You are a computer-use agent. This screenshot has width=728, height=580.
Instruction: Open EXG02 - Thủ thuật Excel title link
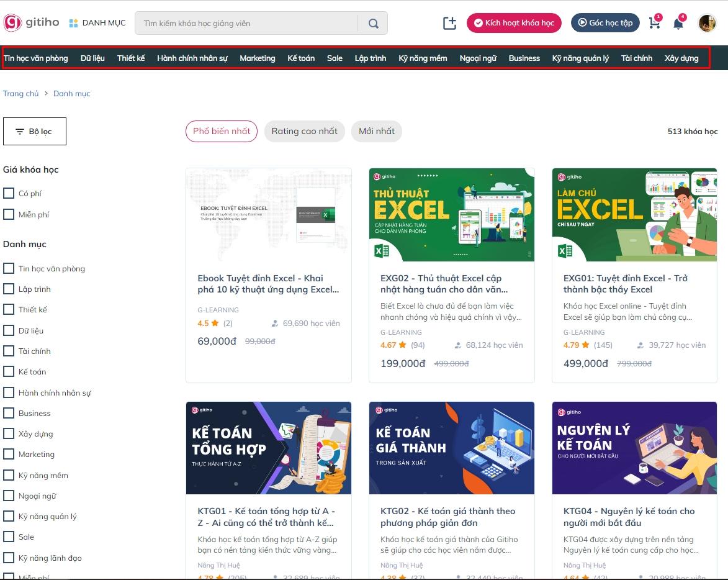point(444,284)
